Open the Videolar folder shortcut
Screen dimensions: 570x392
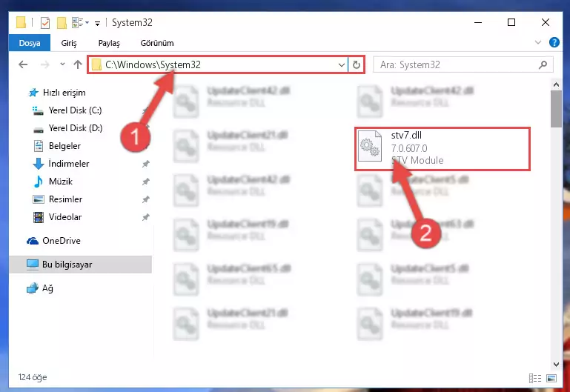pos(57,217)
